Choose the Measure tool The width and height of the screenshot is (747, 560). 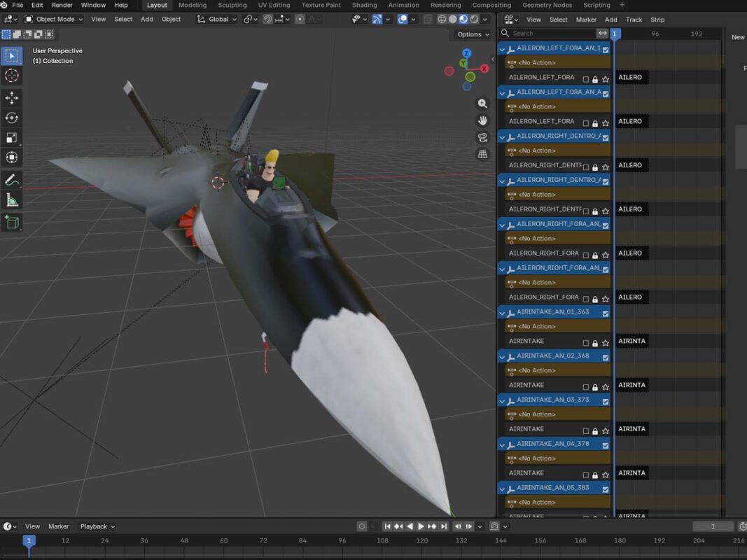coord(12,200)
